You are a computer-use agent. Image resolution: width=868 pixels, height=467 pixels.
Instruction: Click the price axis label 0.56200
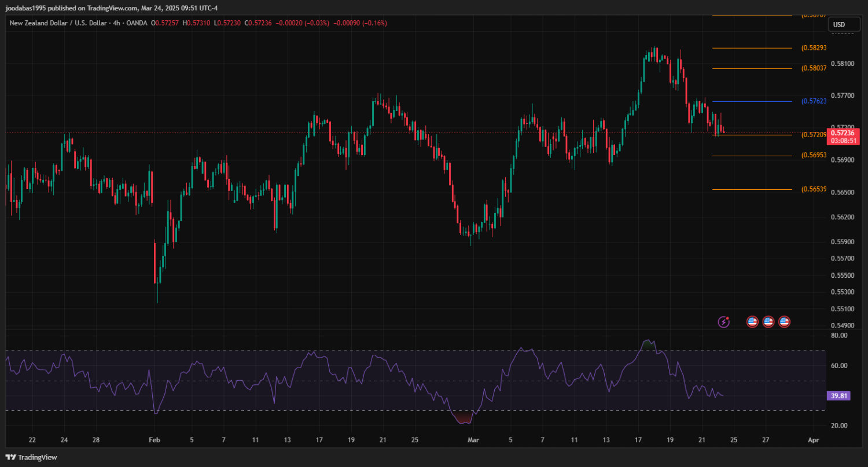[843, 217]
